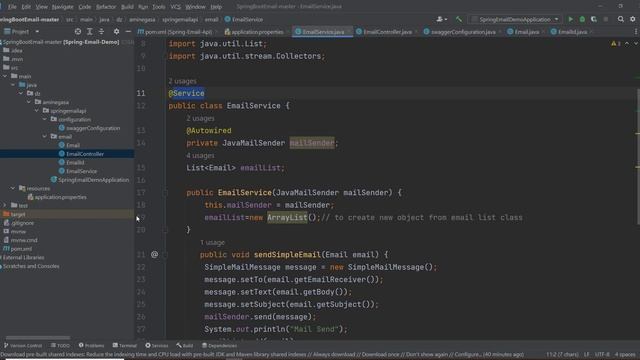Click the Collapse All icon in Project panel
The height and width of the screenshot is (360, 640).
pos(101,31)
